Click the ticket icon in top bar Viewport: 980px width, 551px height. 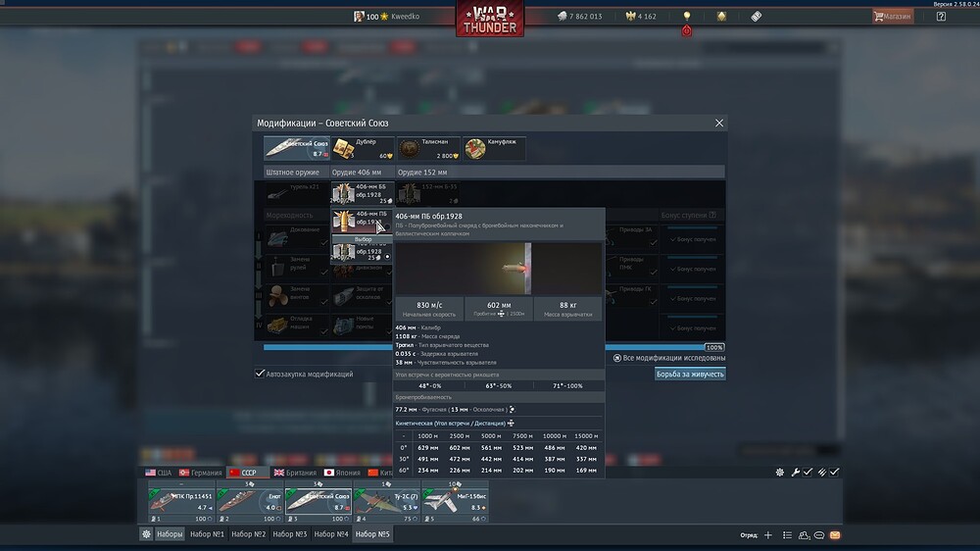(756, 17)
